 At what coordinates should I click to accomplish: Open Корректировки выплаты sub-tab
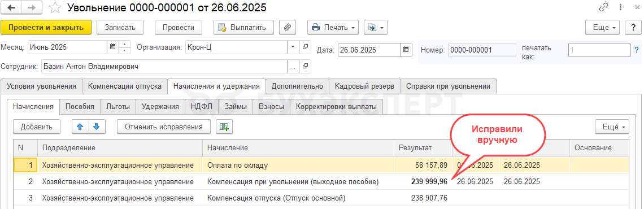click(x=336, y=106)
